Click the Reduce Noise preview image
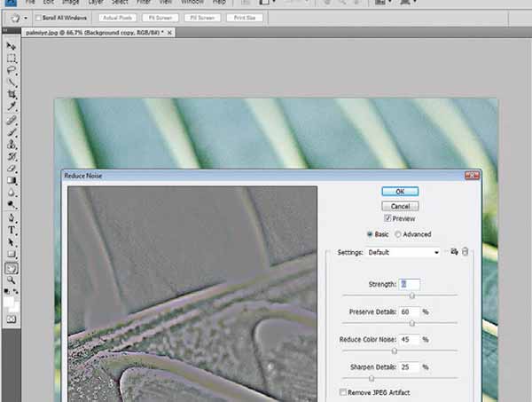The image size is (532, 402). click(x=192, y=294)
